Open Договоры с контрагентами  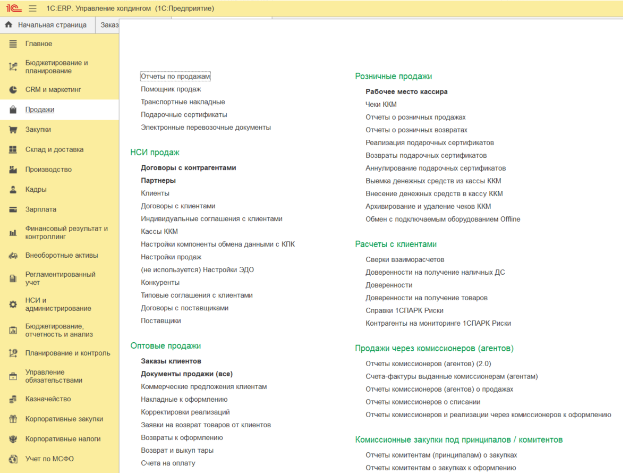(x=188, y=168)
